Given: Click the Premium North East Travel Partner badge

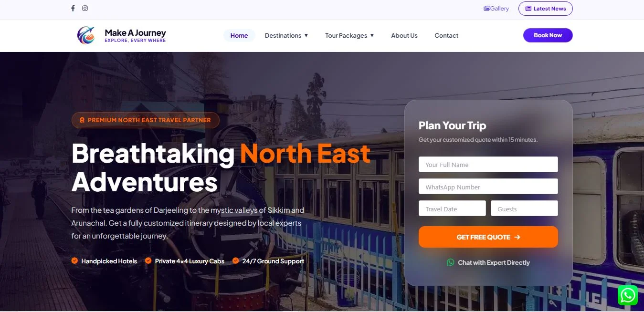Looking at the screenshot, I should (x=146, y=120).
